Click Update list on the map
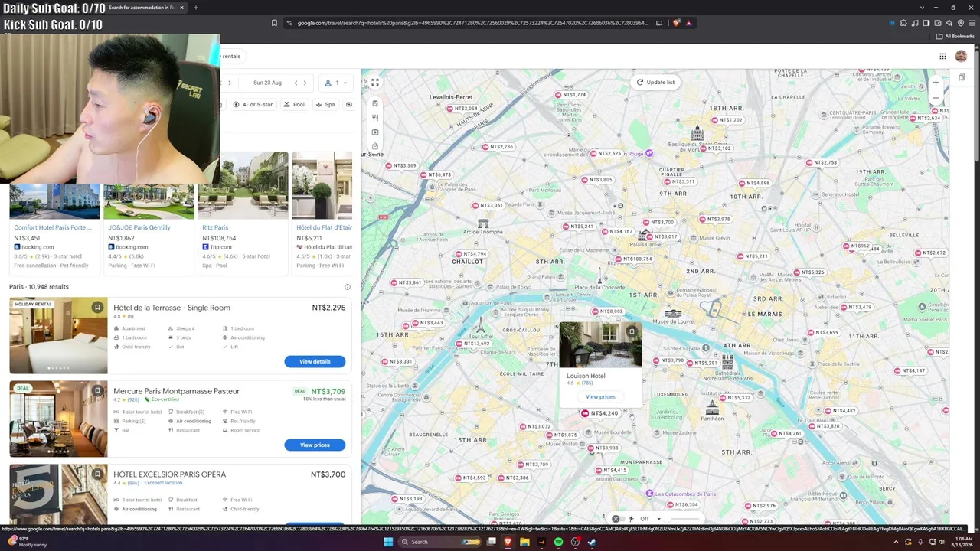Image resolution: width=980 pixels, height=551 pixels. tap(655, 82)
